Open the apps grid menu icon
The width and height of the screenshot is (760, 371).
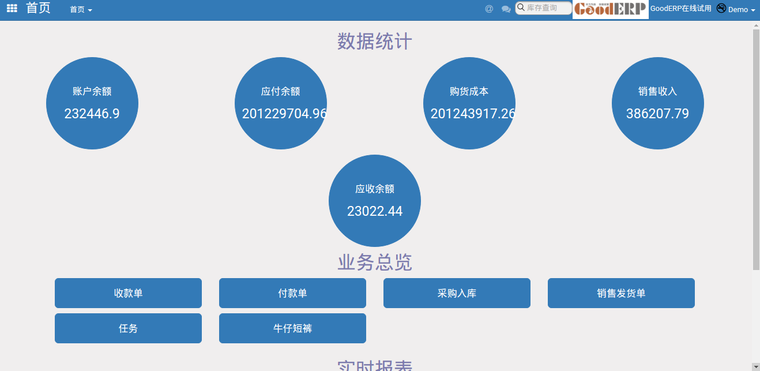tap(12, 9)
